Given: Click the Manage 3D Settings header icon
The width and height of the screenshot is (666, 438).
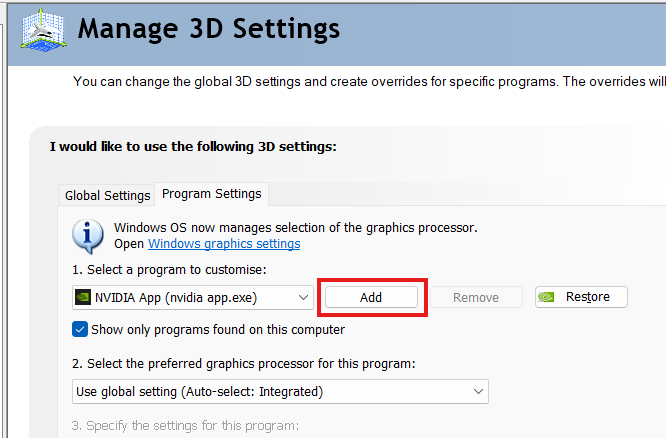Looking at the screenshot, I should (40, 32).
